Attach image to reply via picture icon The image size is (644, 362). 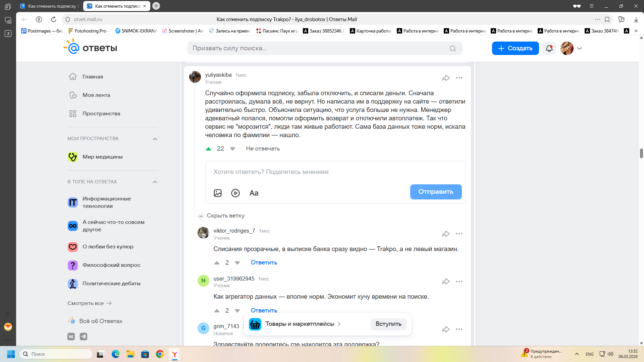coord(218,193)
